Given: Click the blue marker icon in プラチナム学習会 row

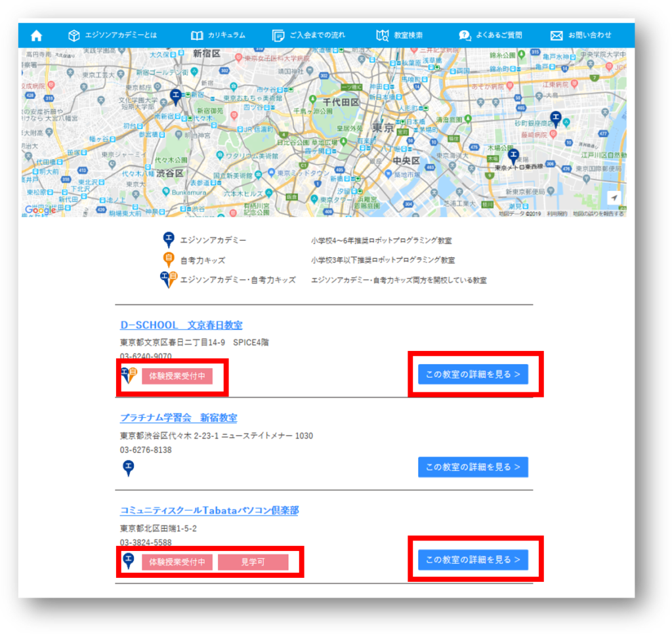Looking at the screenshot, I should [128, 468].
